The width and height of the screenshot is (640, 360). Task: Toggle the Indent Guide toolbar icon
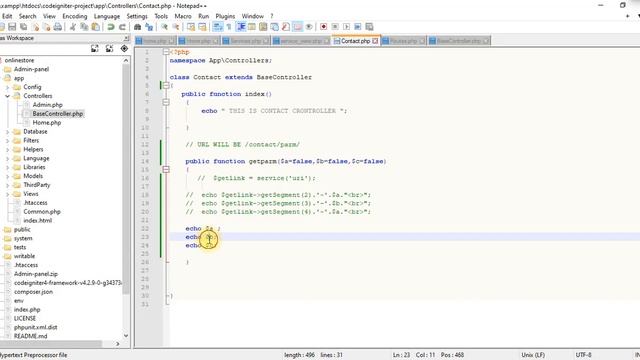click(241, 27)
